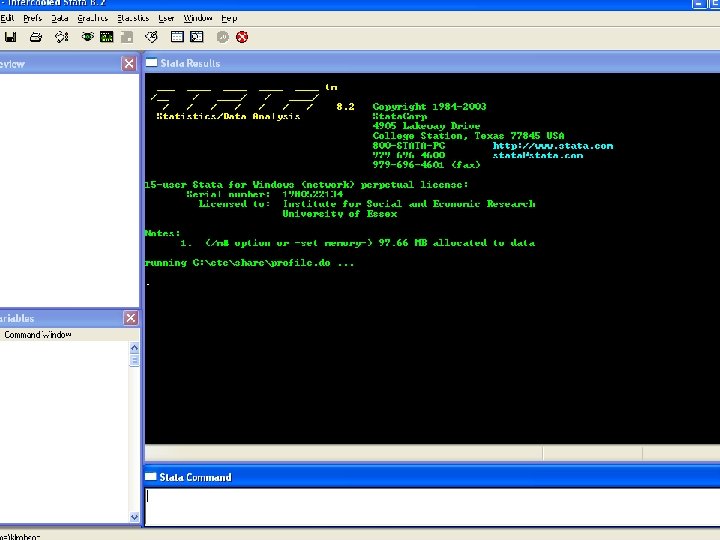
Task: Open the Do-file Editor icon
Action: tap(151, 37)
